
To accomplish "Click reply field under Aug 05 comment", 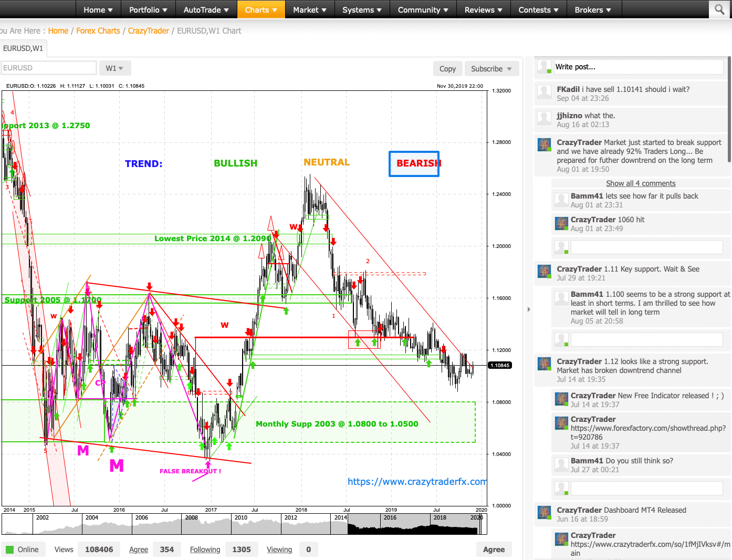I will pos(646,339).
